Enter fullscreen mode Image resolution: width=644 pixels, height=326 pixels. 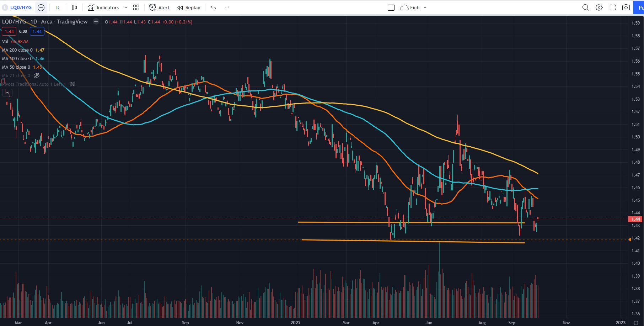click(613, 7)
